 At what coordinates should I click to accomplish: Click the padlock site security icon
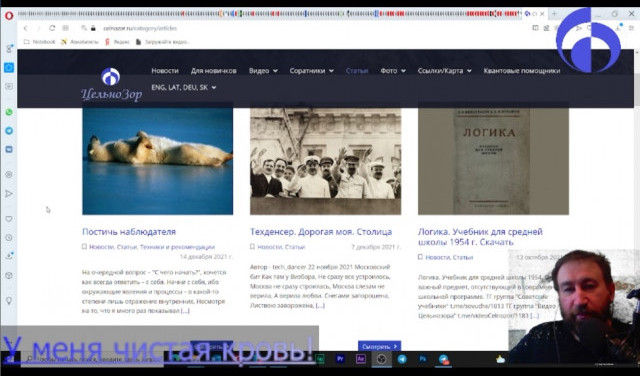click(x=93, y=28)
